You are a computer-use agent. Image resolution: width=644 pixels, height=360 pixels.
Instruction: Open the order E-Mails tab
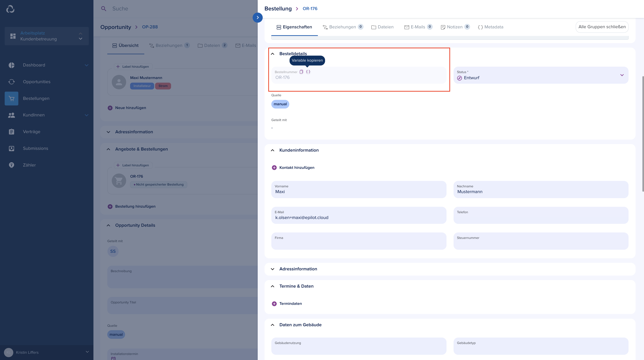418,27
